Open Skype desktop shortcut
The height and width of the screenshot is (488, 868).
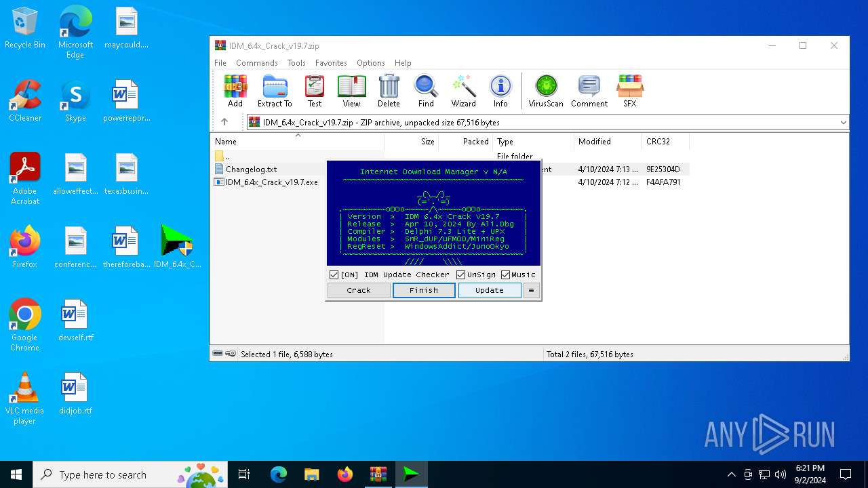pos(75,101)
